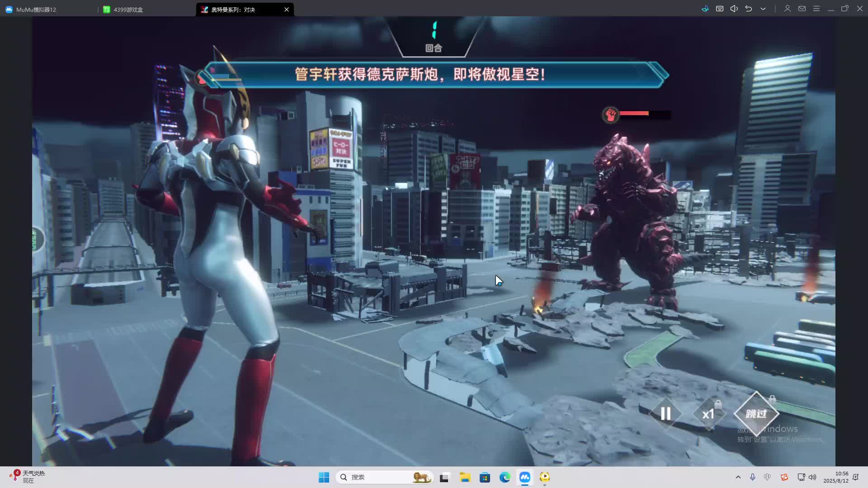Image resolution: width=868 pixels, height=488 pixels.
Task: Open the emulator hamburger menu
Action: pyautogui.click(x=816, y=9)
